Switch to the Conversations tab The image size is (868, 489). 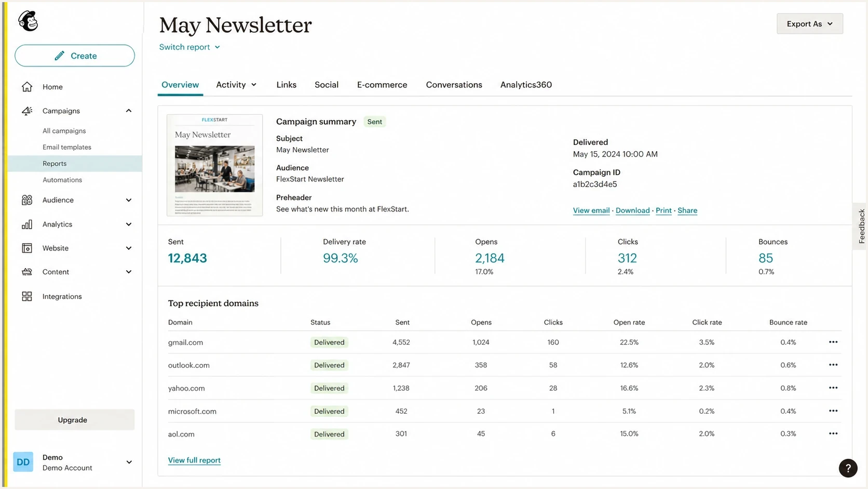[454, 85]
